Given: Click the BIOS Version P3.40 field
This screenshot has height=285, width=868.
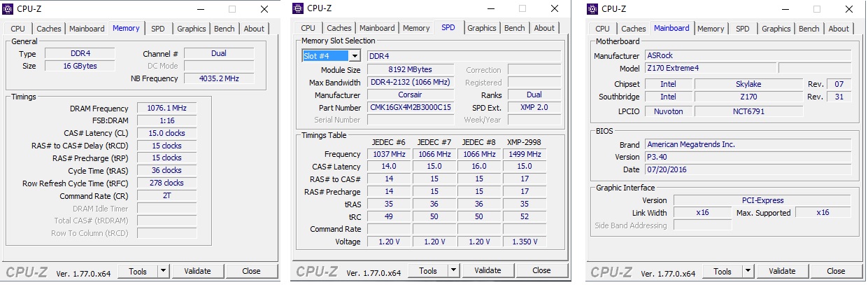Looking at the screenshot, I should click(x=748, y=157).
